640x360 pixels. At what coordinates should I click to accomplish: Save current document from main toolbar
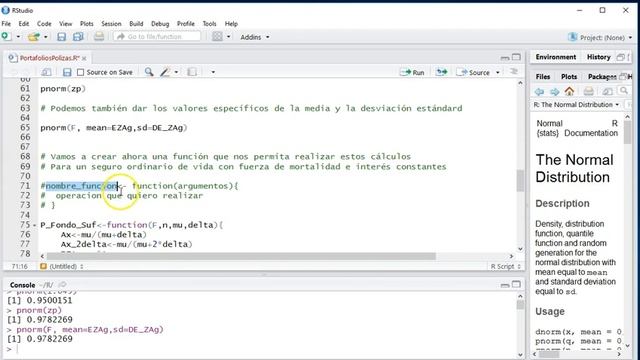pos(61,37)
